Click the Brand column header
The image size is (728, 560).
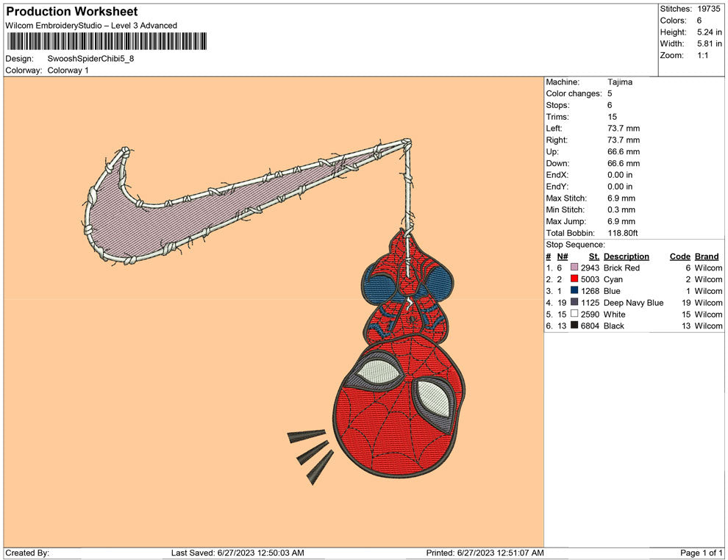707,256
